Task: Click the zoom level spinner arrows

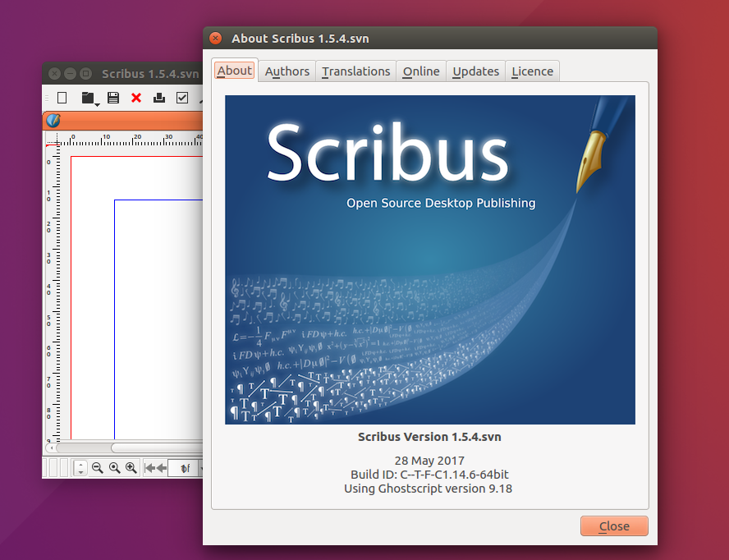Action: click(x=80, y=468)
